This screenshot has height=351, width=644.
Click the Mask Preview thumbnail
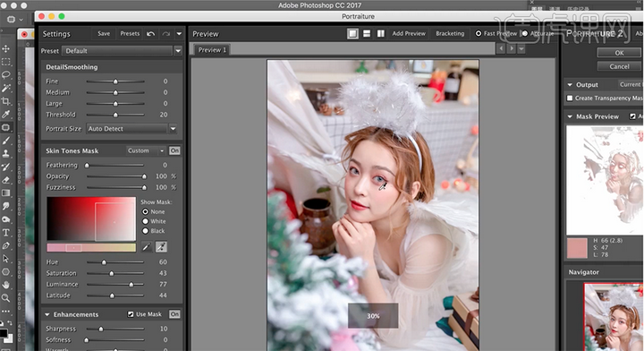coord(605,180)
